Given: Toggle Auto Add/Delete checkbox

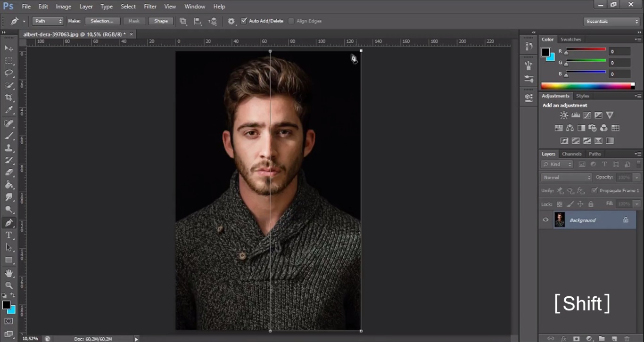Looking at the screenshot, I should pyautogui.click(x=244, y=21).
